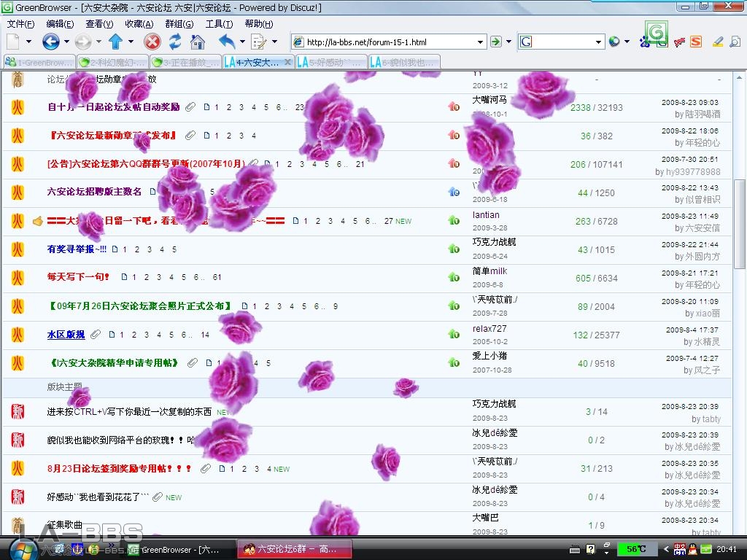
Task: Click the green Go arrow button
Action: [496, 42]
